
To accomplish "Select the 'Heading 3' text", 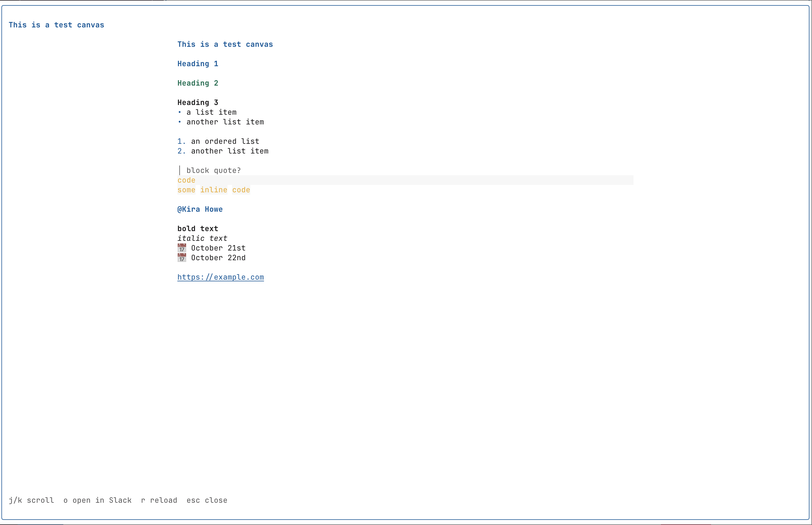I will point(198,103).
